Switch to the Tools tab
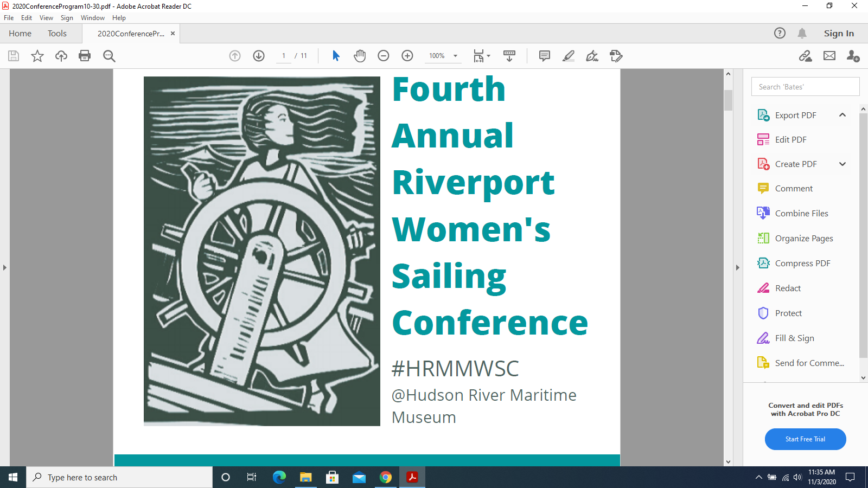 click(57, 34)
